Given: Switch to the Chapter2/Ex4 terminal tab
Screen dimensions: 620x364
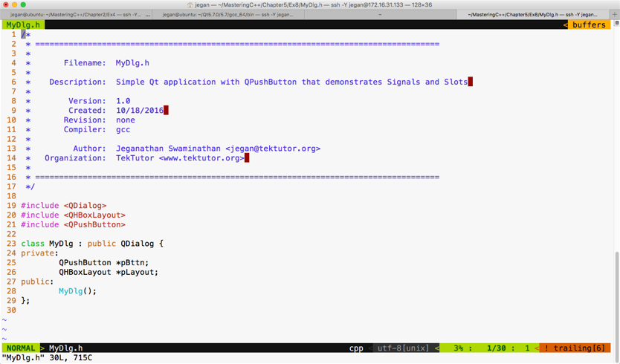Looking at the screenshot, I should coord(76,15).
